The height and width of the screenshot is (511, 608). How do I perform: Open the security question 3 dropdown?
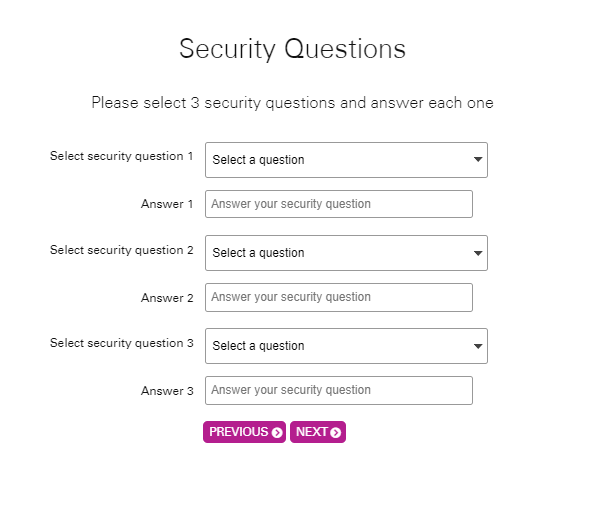[346, 346]
